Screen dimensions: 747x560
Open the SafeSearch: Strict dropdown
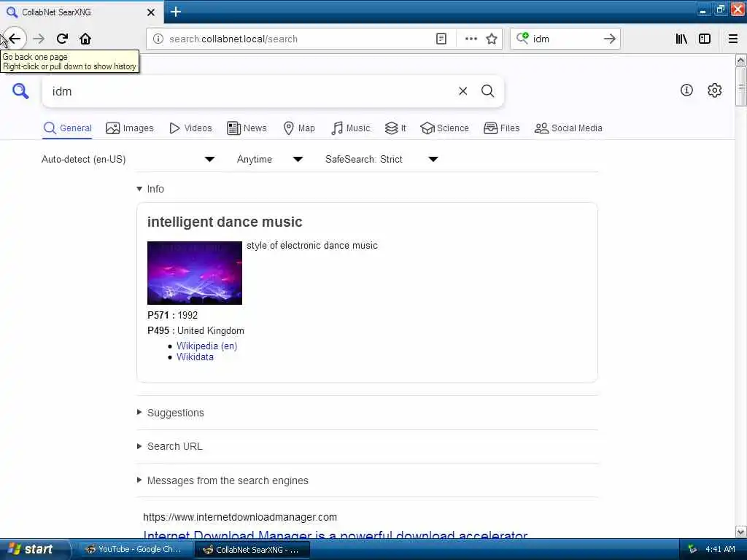pyautogui.click(x=382, y=159)
